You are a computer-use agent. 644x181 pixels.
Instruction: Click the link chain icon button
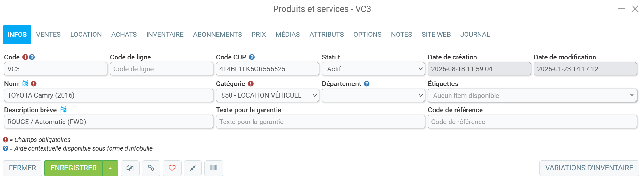coord(151,168)
